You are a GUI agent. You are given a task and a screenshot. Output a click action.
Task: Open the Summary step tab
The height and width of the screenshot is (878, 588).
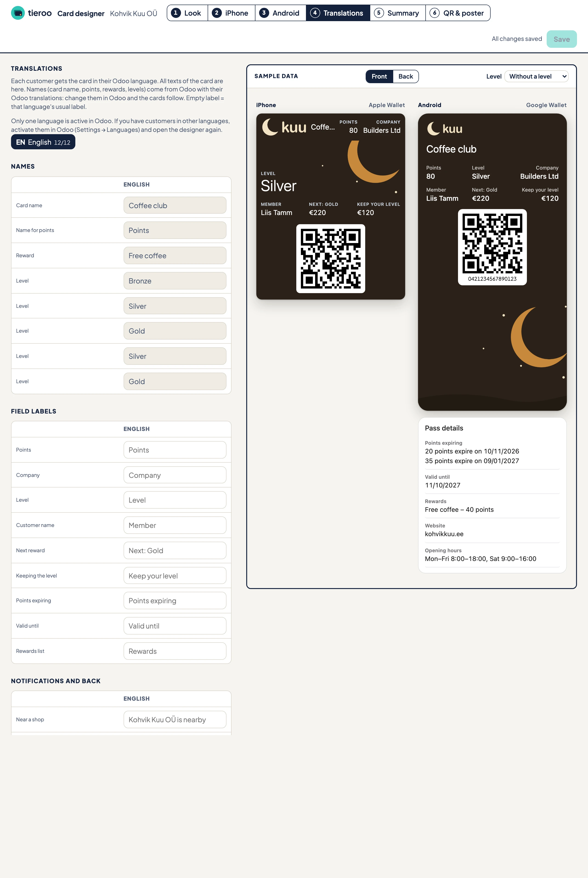398,13
